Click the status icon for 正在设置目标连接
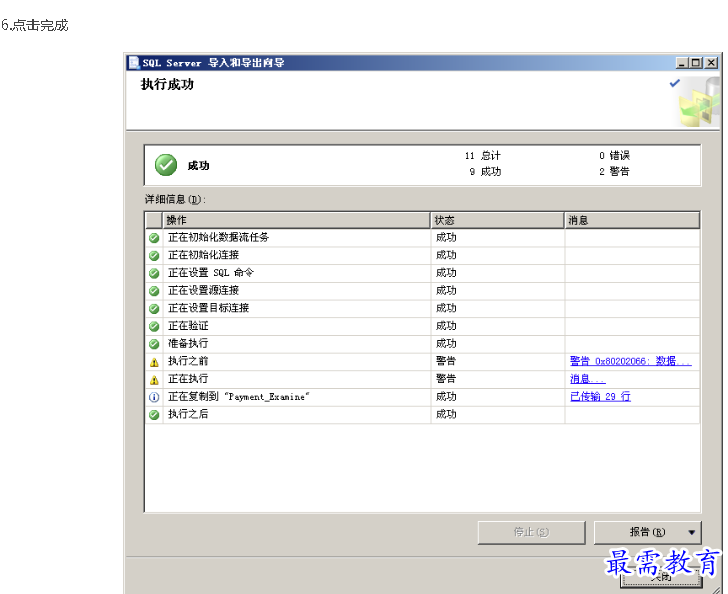The image size is (728, 594). tap(154, 308)
